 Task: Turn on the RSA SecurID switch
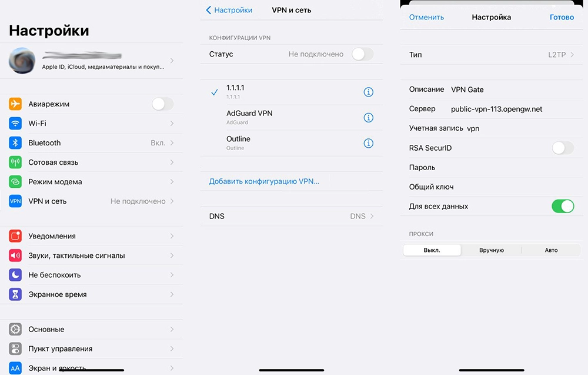coord(562,148)
